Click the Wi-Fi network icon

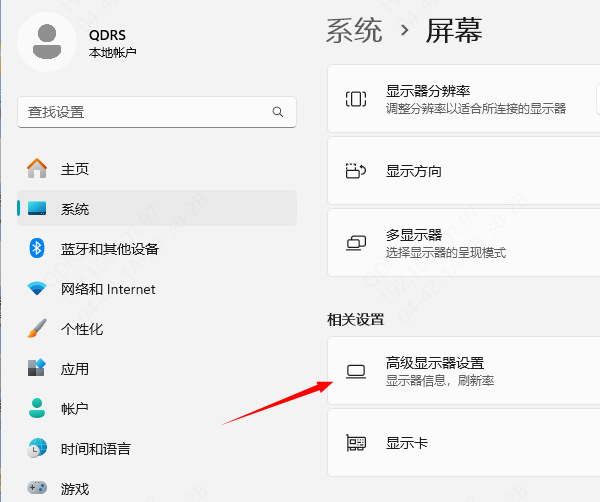pos(37,288)
